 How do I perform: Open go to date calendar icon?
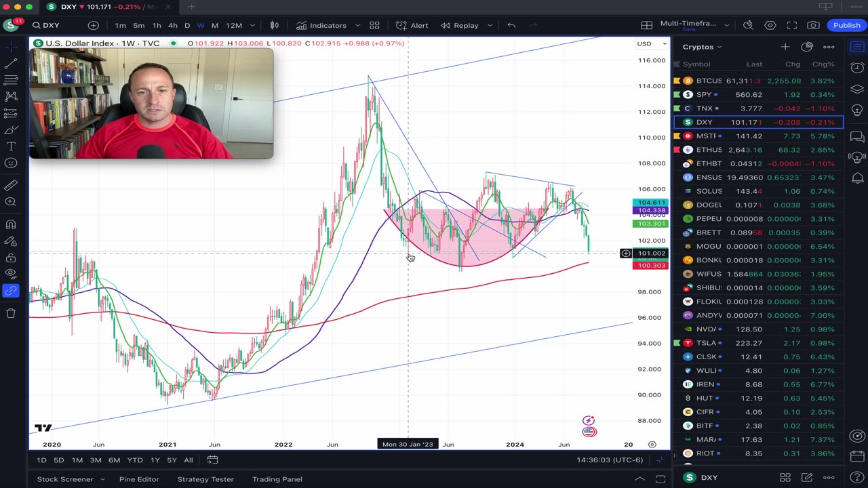click(212, 460)
